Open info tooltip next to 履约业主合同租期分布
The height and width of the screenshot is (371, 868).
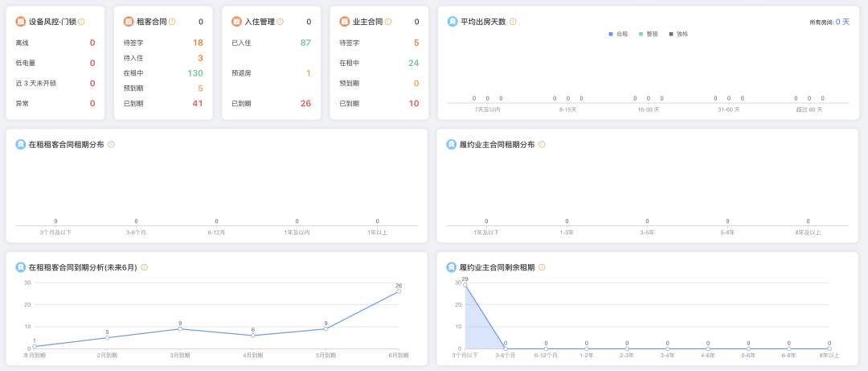pyautogui.click(x=542, y=144)
